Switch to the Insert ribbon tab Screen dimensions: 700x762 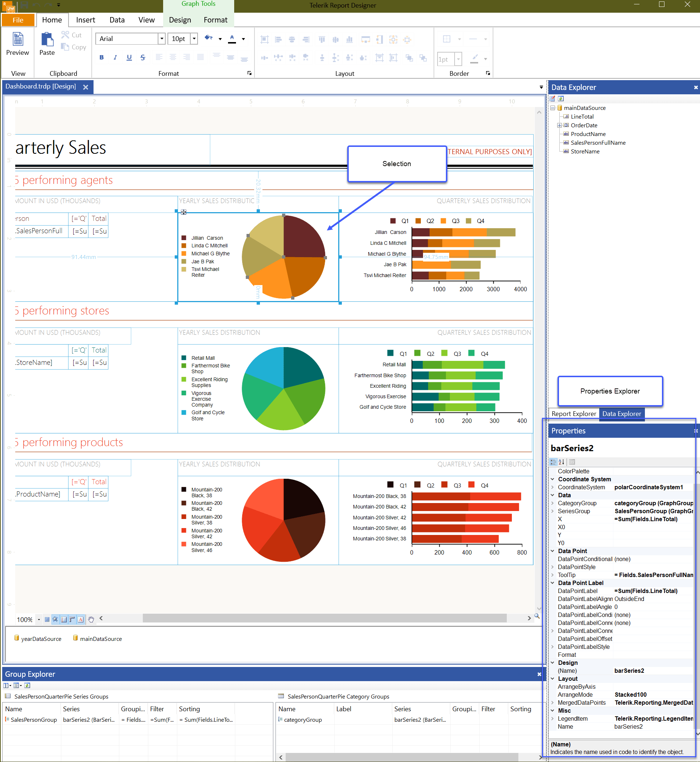pos(85,20)
